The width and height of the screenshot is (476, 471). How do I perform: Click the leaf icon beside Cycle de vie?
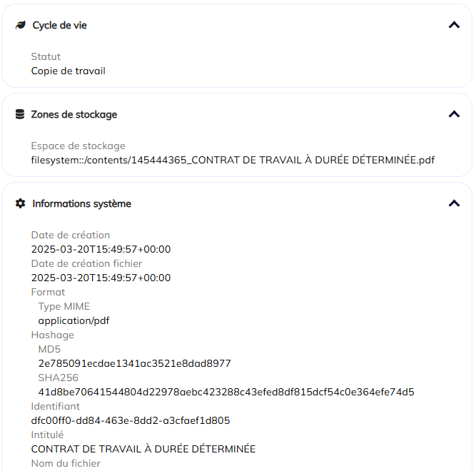click(20, 25)
